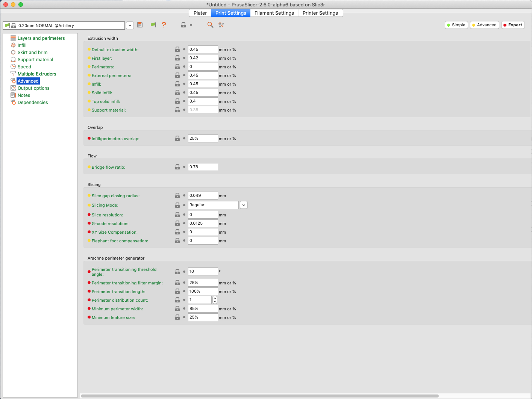Toggle the lock next to Infill/perimeters overlap

coord(177,138)
